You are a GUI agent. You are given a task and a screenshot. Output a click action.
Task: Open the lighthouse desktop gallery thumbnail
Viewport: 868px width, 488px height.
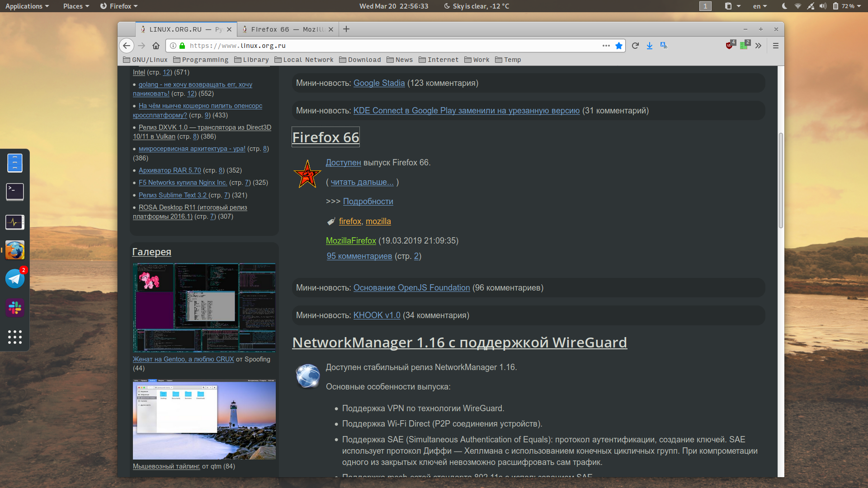tap(204, 419)
